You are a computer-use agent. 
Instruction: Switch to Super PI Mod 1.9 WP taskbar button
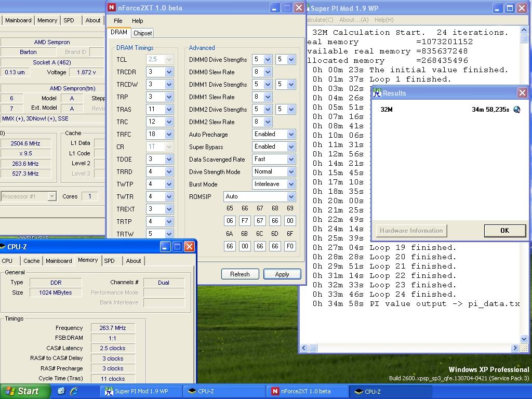coord(141,391)
